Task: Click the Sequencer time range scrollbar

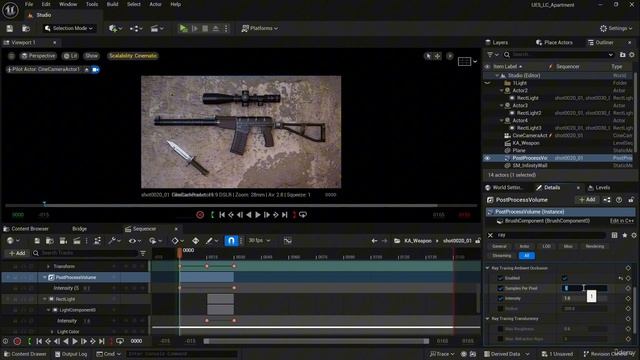Action: pos(316,341)
